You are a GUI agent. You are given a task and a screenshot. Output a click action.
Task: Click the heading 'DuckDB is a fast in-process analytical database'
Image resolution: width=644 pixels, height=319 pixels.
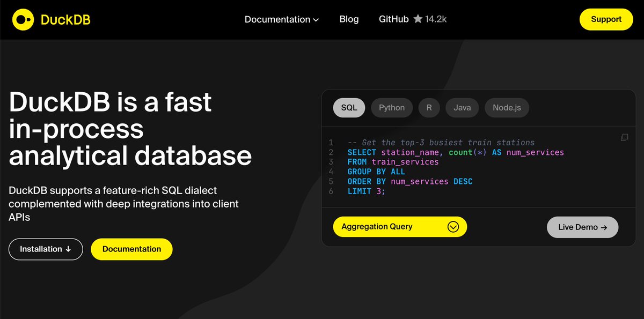[130, 129]
